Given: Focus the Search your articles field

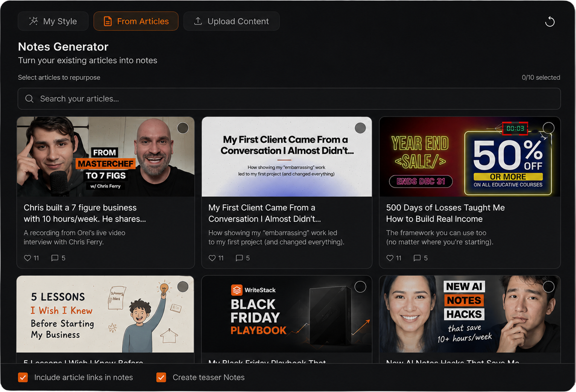Looking at the screenshot, I should point(289,99).
